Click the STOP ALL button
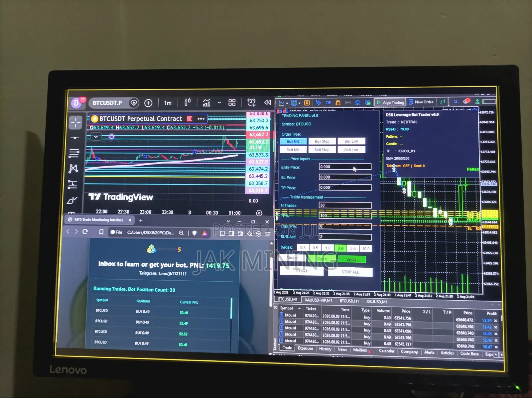 (x=350, y=272)
